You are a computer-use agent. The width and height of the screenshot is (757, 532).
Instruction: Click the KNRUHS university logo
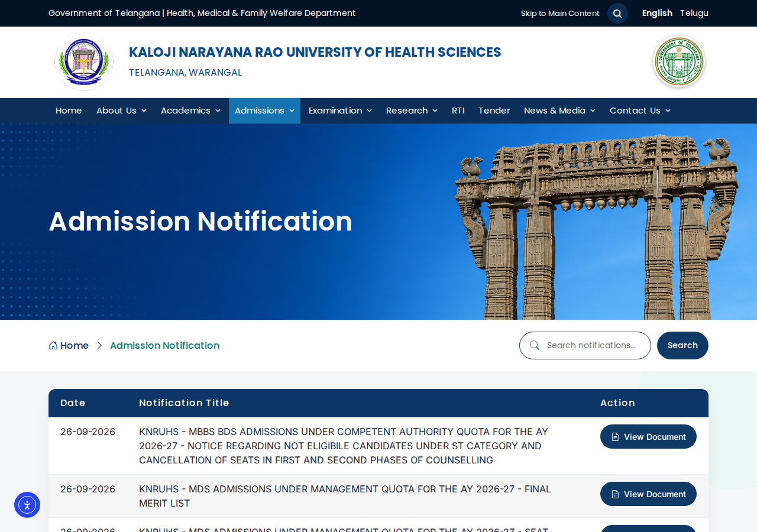(84, 61)
